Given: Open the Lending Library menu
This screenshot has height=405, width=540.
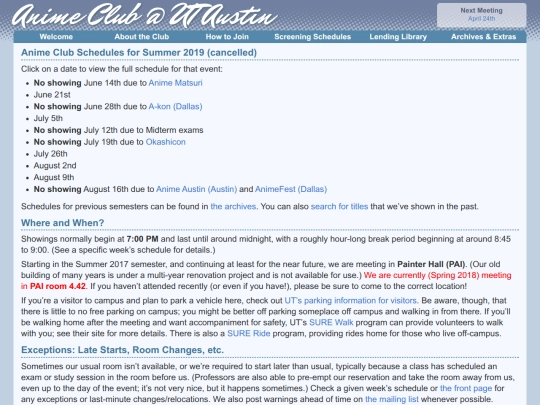Looking at the screenshot, I should click(x=398, y=37).
